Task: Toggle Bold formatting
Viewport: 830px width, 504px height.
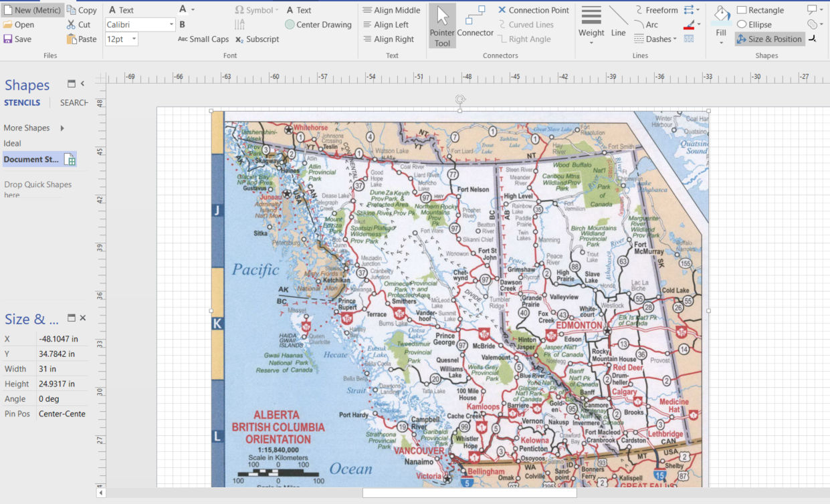Action: (182, 25)
